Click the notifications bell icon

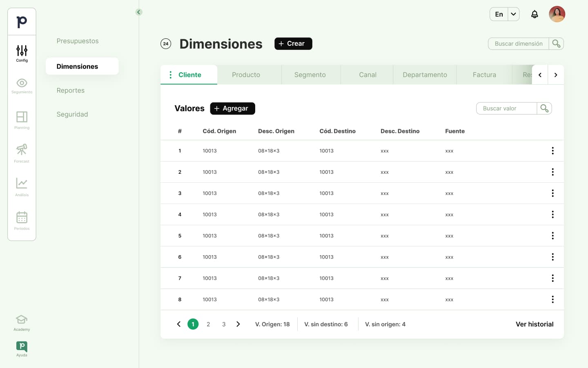click(534, 14)
